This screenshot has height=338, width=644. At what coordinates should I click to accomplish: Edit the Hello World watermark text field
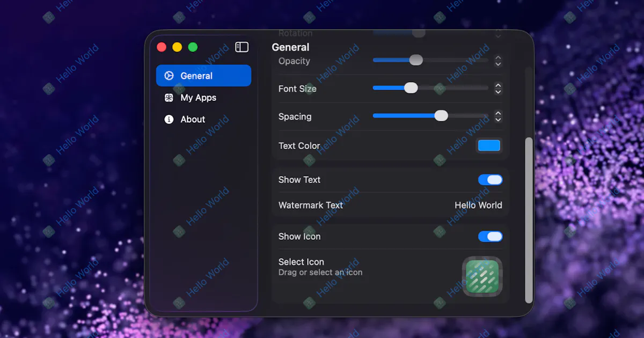coord(478,205)
